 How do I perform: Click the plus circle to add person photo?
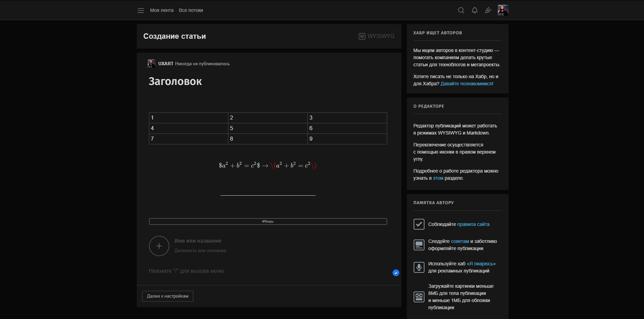coord(159,246)
